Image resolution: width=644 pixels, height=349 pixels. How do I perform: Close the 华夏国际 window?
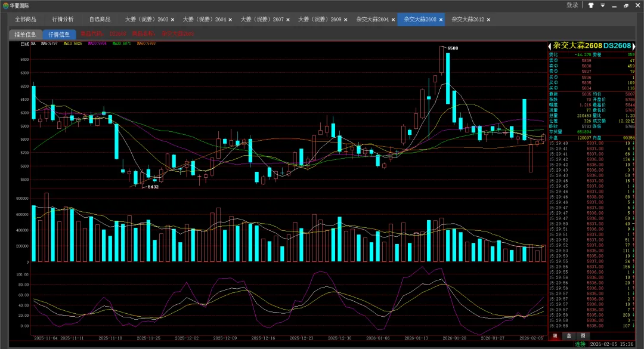(x=637, y=6)
